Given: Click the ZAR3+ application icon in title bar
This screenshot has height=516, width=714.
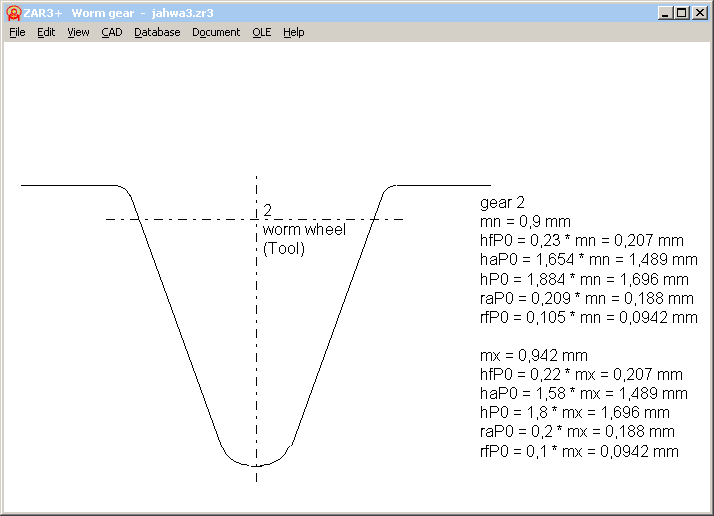Looking at the screenshot, I should [x=13, y=13].
